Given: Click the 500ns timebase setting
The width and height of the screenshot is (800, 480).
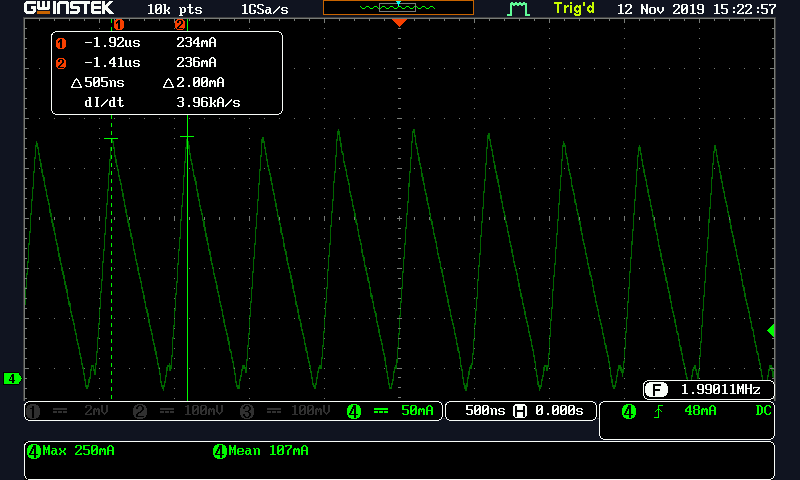Looking at the screenshot, I should [485, 411].
